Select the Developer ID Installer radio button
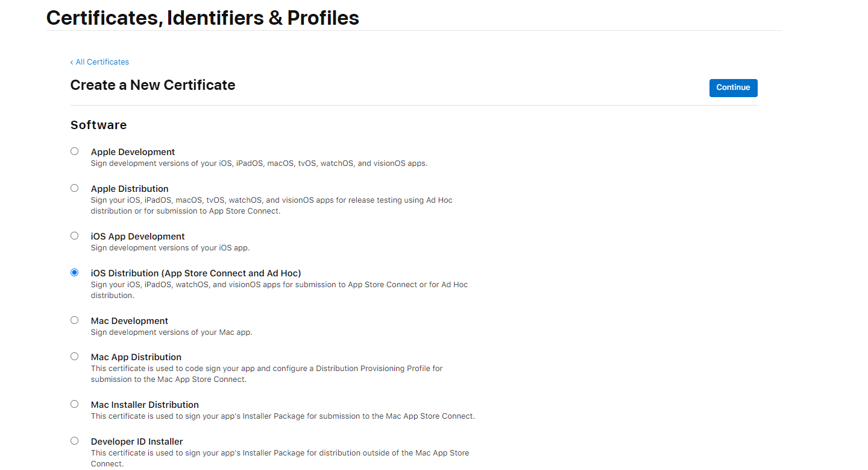This screenshot has width=868, height=470. point(75,441)
